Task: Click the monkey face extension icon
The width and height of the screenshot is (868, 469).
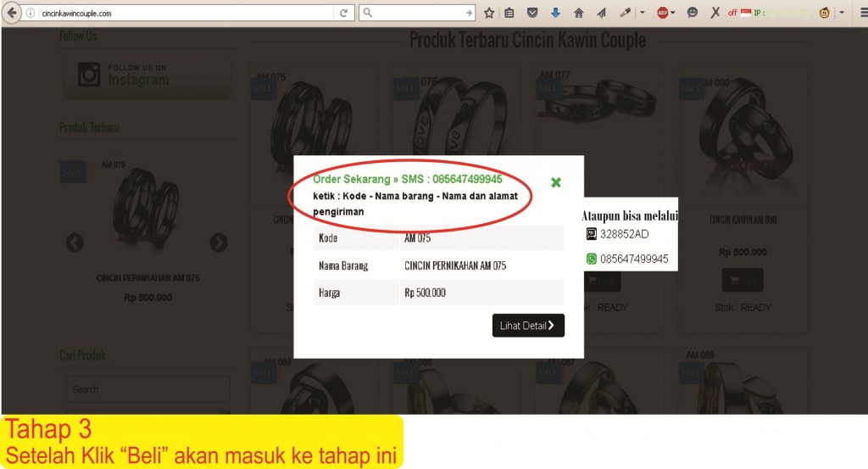Action: pos(824,13)
